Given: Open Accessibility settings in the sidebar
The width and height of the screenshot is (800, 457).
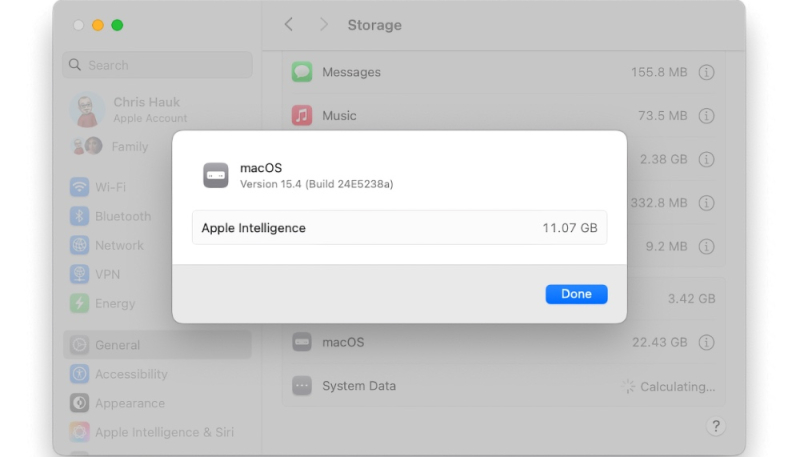Looking at the screenshot, I should pos(131,374).
